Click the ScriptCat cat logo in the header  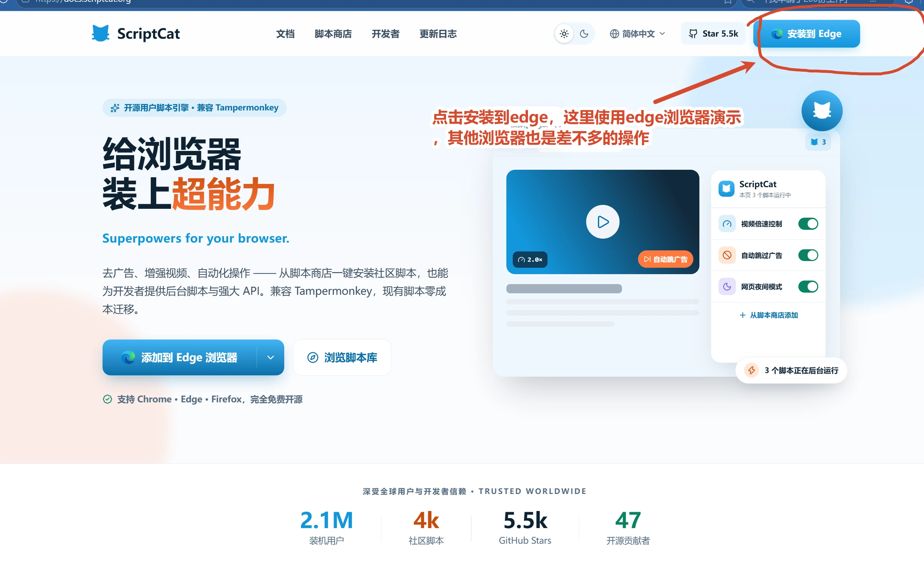[100, 33]
